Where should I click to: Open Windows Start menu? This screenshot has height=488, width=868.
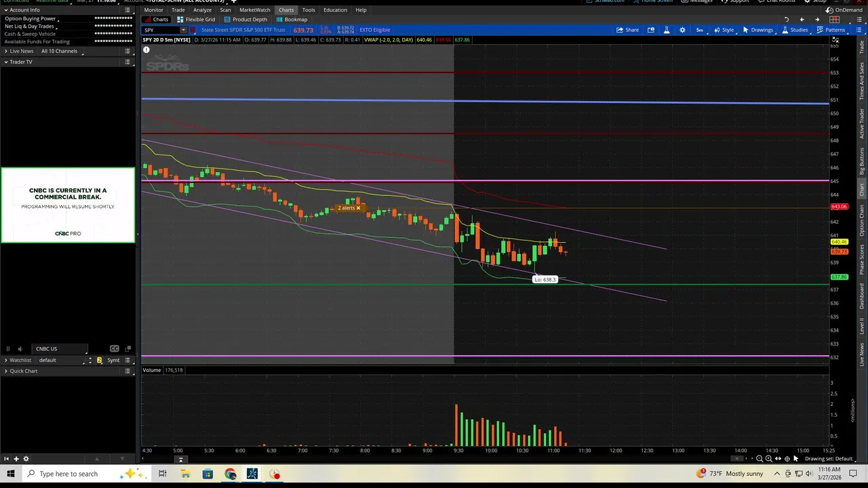tap(11, 474)
